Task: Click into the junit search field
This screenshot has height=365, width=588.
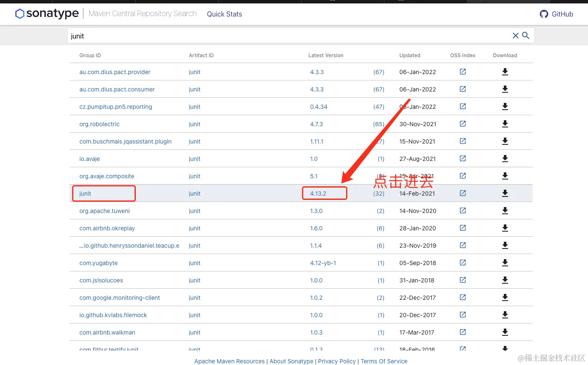Action: click(x=289, y=36)
